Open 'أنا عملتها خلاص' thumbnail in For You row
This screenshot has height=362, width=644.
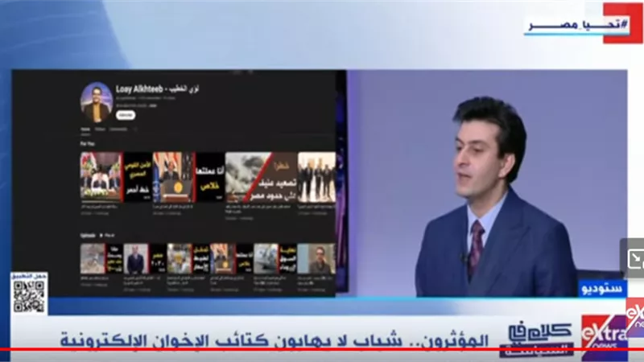click(x=188, y=177)
